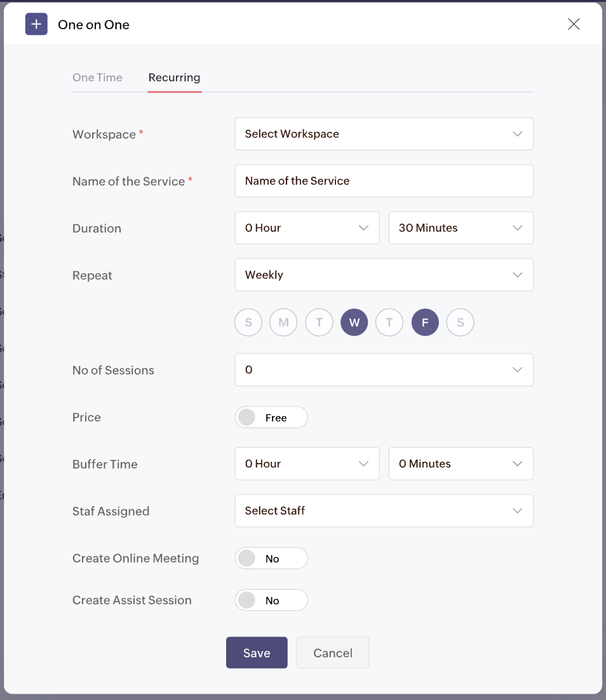Screen dimensions: 606x700
Task: Enable Create Assist Session toggle
Action: [271, 600]
